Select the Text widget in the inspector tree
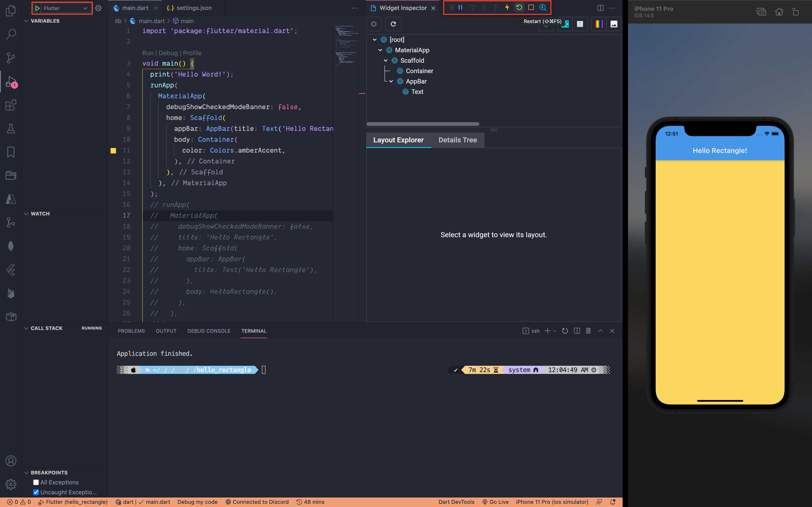Screen dimensions: 812x507 (x=417, y=91)
